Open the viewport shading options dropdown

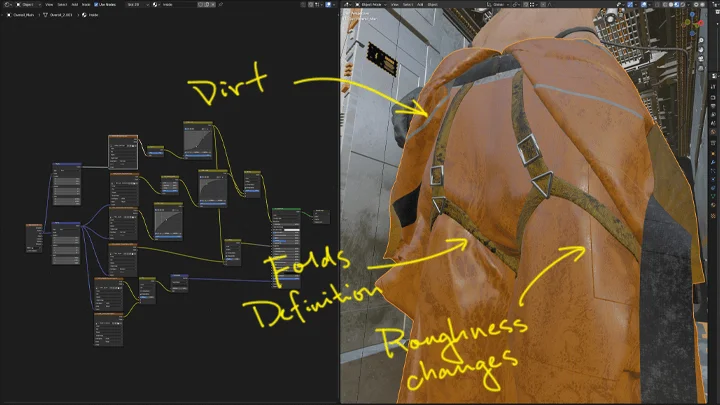click(x=688, y=5)
